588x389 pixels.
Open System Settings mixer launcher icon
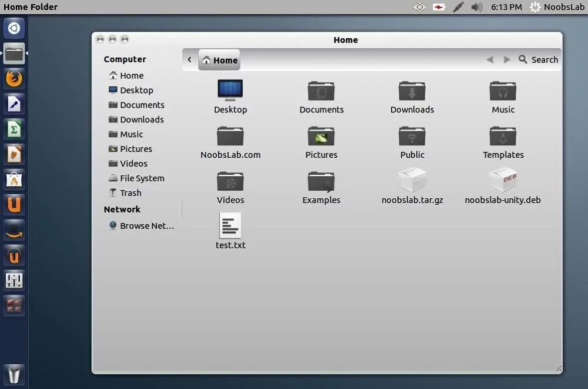[x=14, y=280]
